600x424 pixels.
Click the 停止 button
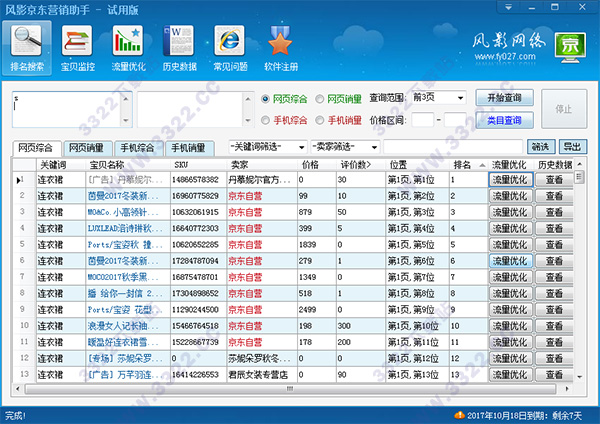click(x=564, y=109)
